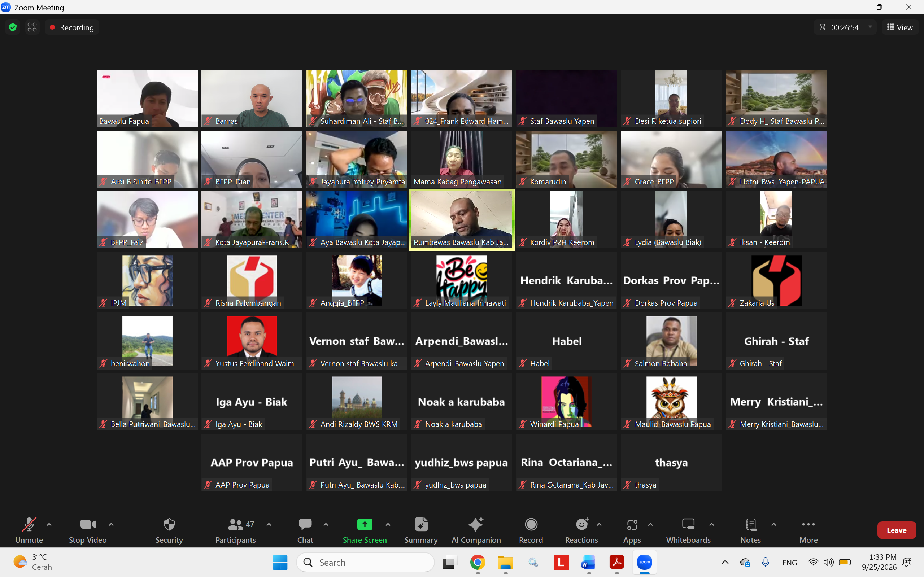
Task: Open the Chat bubble icon
Action: tap(305, 524)
